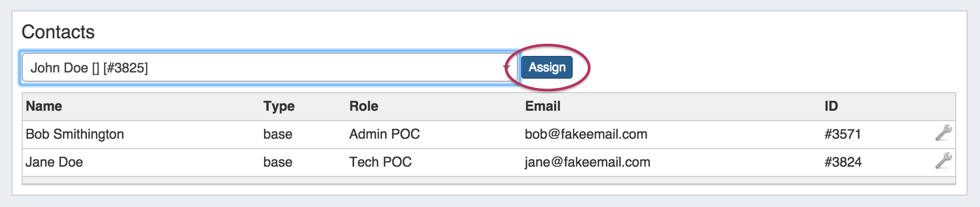This screenshot has width=980, height=207.
Task: Click the Tech POC role cell
Action: coord(380,162)
